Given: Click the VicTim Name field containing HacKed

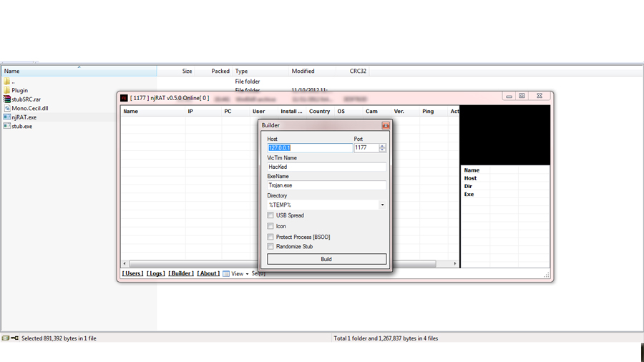Looking at the screenshot, I should pos(326,167).
